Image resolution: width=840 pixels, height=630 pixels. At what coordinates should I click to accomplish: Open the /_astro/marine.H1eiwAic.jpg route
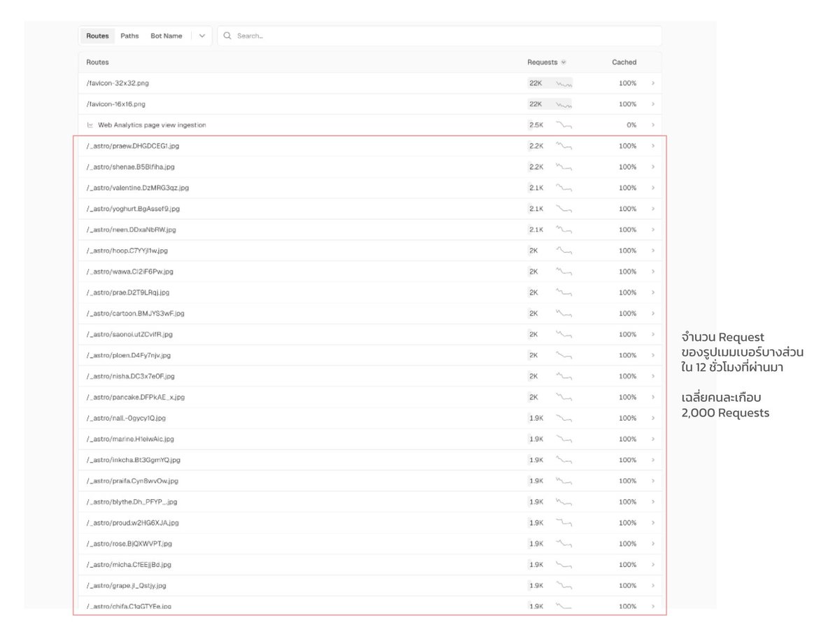pos(130,440)
